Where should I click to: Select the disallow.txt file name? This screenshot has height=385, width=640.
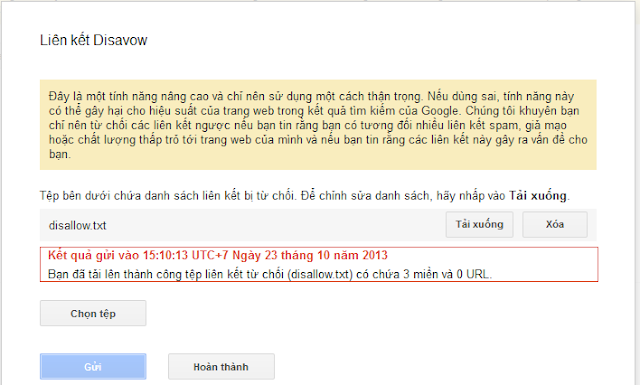[78, 225]
